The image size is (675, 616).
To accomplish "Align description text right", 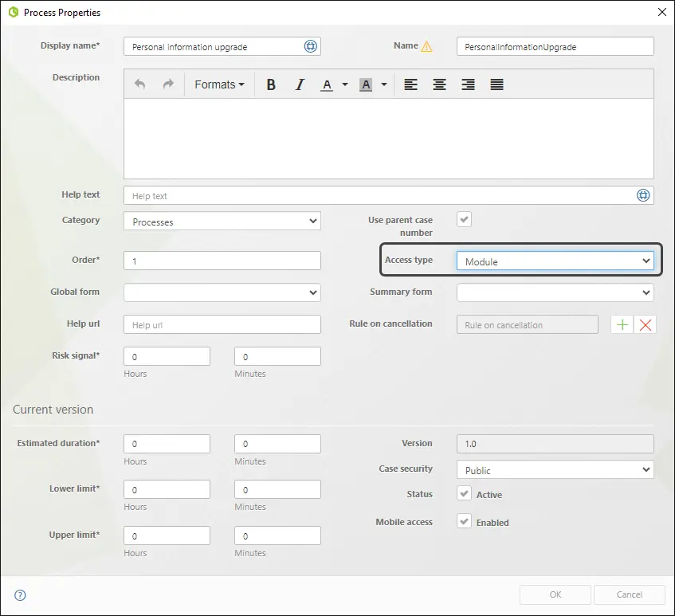I will click(x=468, y=84).
